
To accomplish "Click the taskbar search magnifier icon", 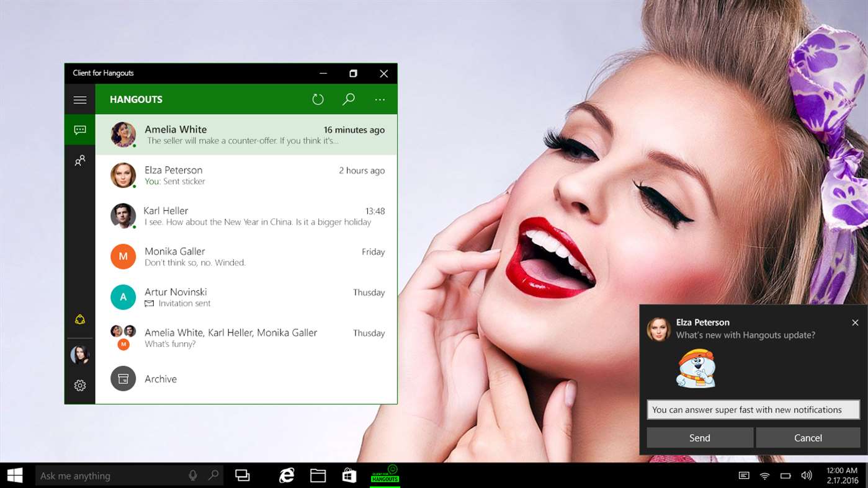I will (x=213, y=476).
